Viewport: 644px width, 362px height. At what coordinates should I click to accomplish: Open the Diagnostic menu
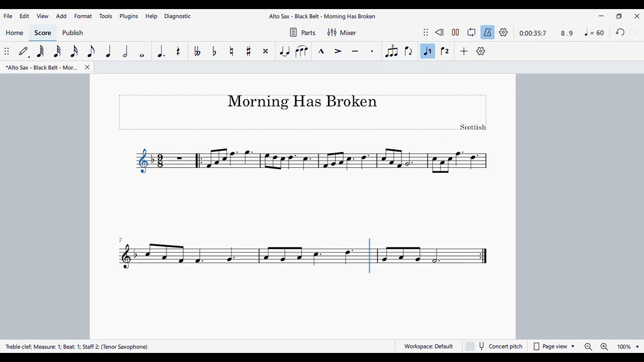pyautogui.click(x=178, y=17)
